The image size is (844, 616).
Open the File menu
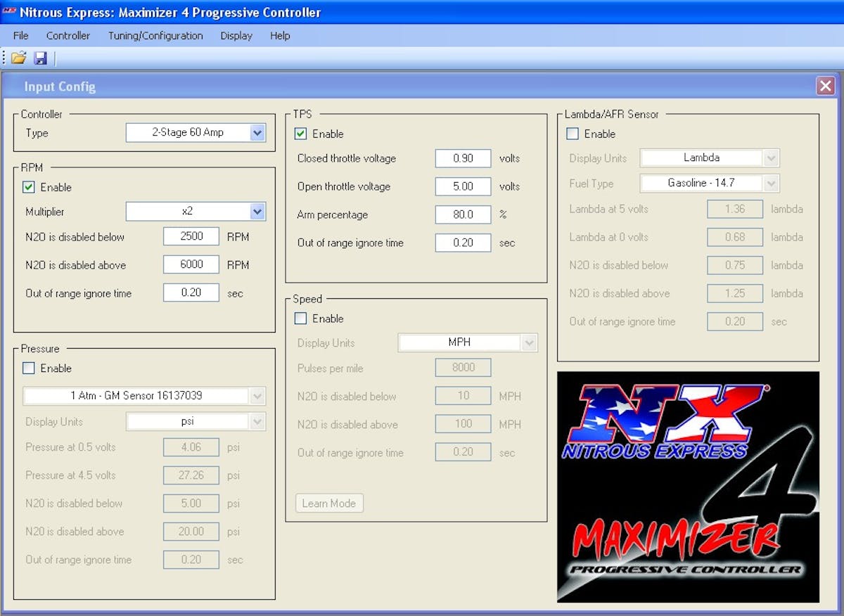21,36
